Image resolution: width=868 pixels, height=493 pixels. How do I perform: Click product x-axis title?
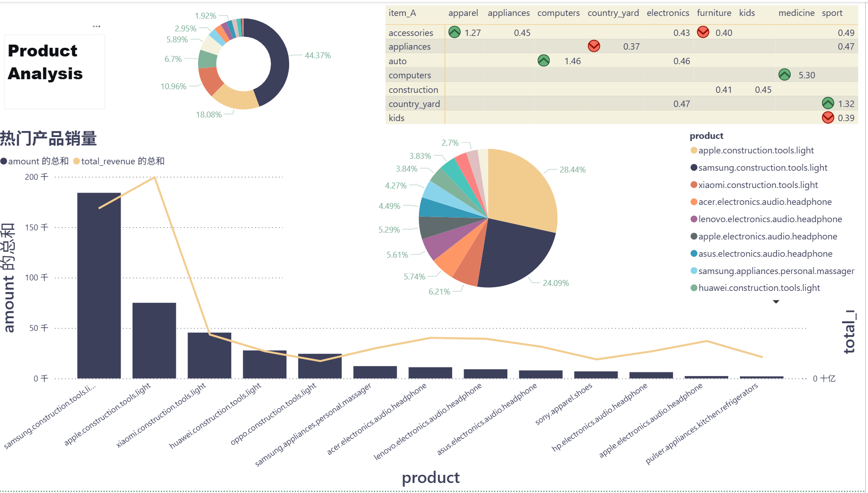430,478
